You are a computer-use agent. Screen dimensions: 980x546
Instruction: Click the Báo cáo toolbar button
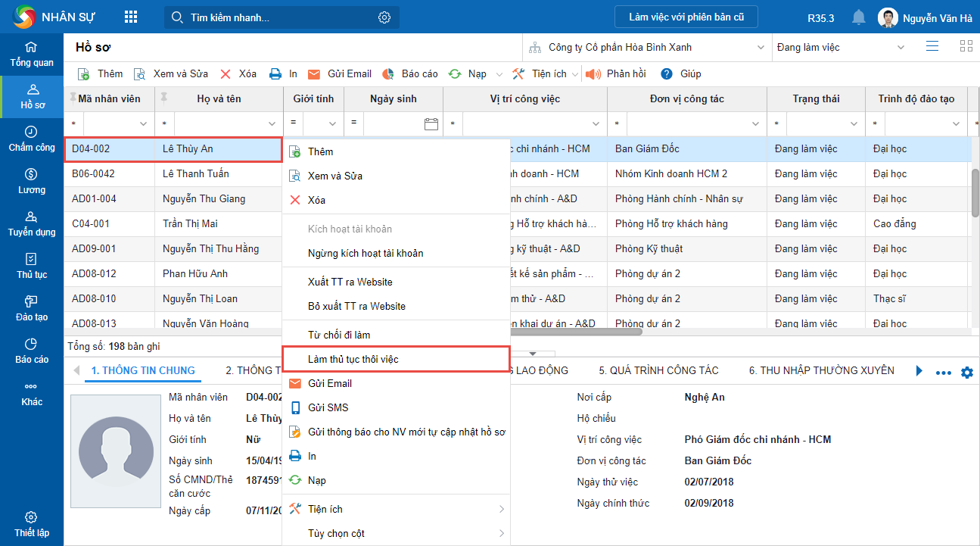[411, 73]
